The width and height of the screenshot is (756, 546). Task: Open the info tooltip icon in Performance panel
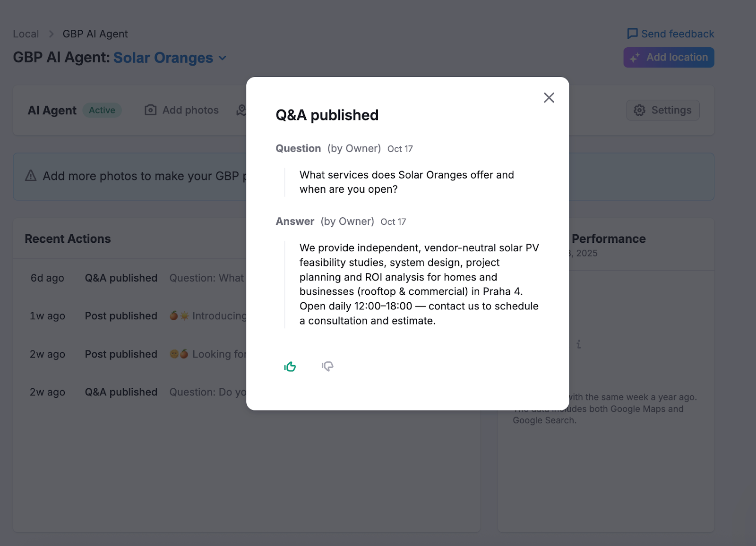pyautogui.click(x=579, y=345)
